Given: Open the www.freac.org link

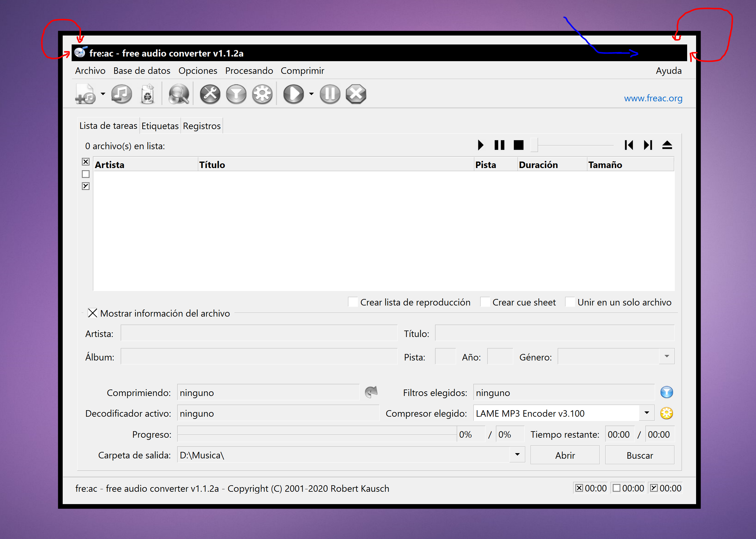Looking at the screenshot, I should point(653,98).
